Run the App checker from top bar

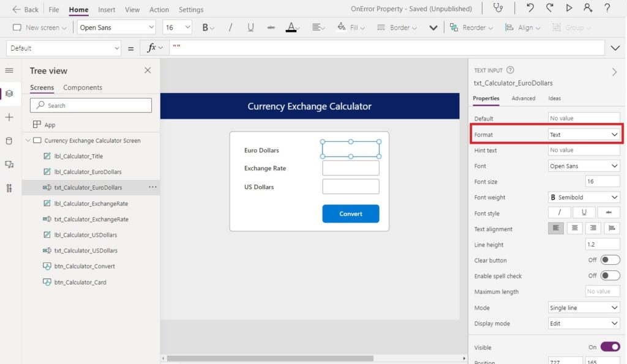(x=499, y=9)
